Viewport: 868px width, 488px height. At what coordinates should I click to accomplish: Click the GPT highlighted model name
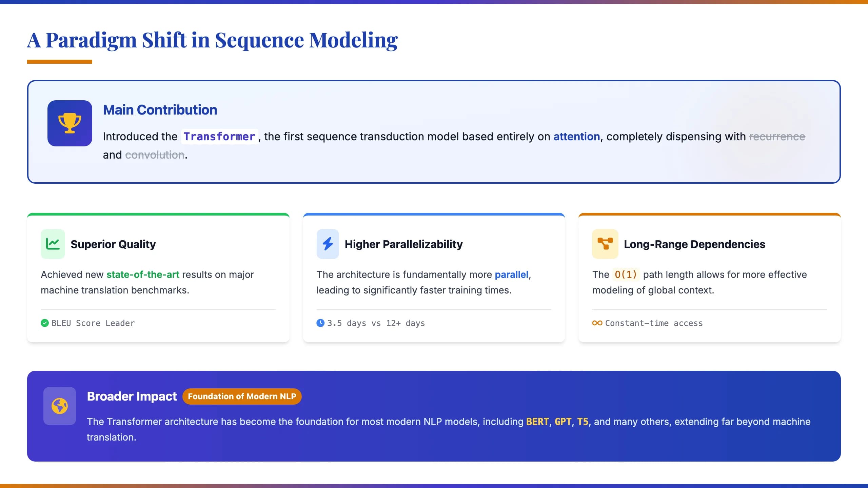563,422
